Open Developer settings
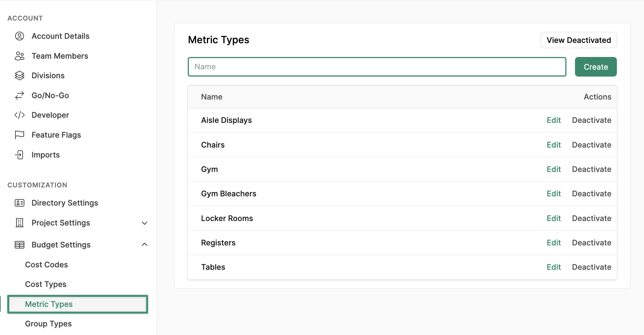 (50, 115)
